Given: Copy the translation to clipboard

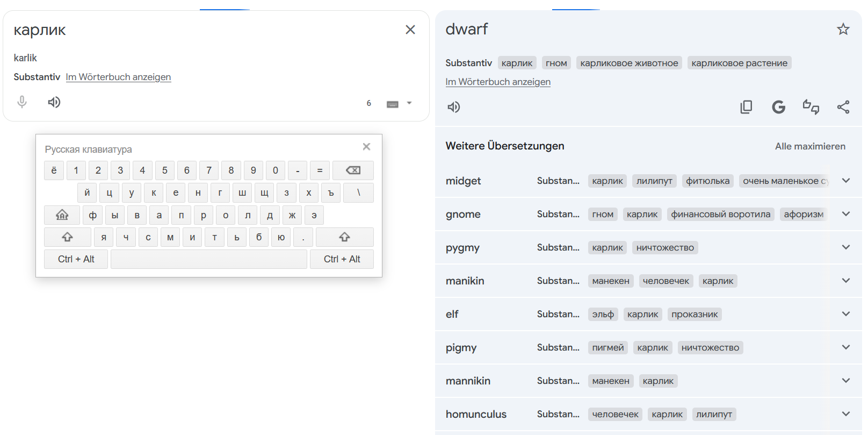Looking at the screenshot, I should coord(746,107).
